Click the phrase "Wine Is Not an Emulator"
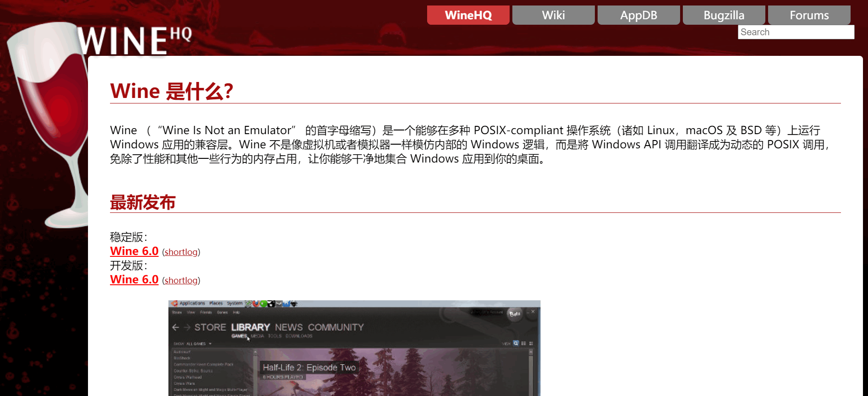This screenshot has width=868, height=396. [227, 130]
